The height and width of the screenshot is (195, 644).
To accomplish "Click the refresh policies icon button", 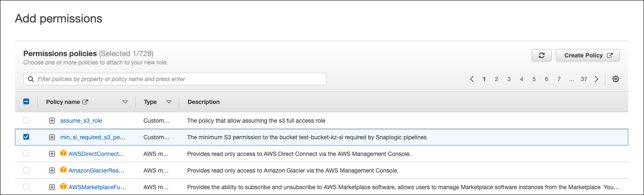I will click(x=541, y=55).
